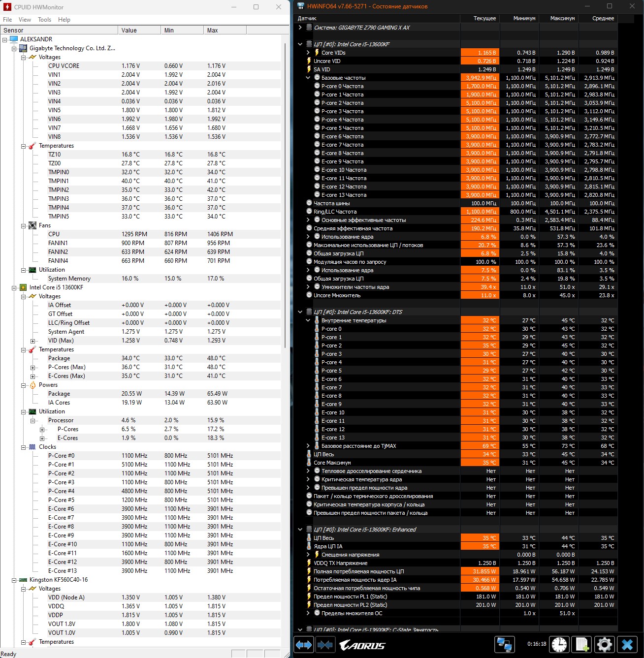Expand Основные эффективные частоты chevron
The image size is (644, 658).
308,220
